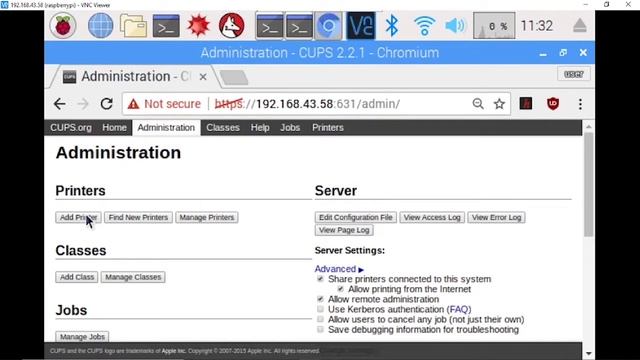Click the scrollbar up arrow
This screenshot has height=360, width=640.
588,127
